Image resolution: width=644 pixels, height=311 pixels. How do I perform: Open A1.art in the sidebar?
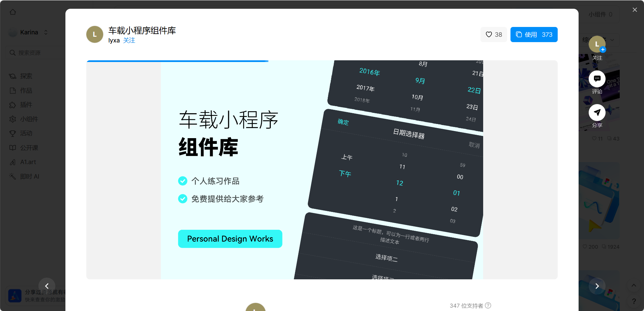coord(28,162)
